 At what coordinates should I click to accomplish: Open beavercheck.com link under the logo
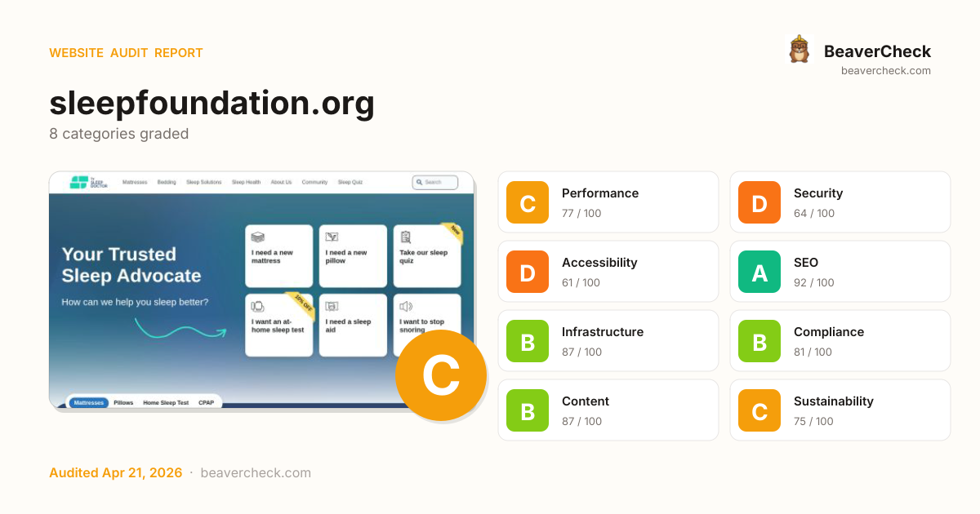[x=885, y=71]
